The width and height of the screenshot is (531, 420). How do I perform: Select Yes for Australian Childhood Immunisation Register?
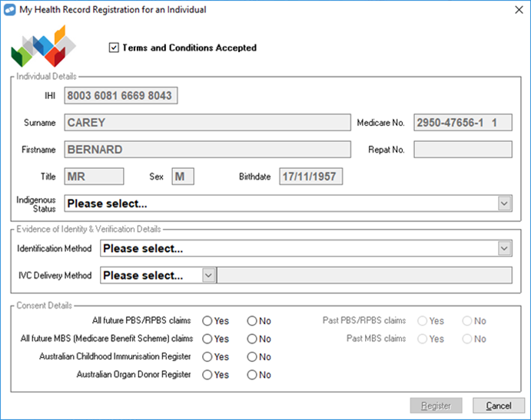[207, 357]
